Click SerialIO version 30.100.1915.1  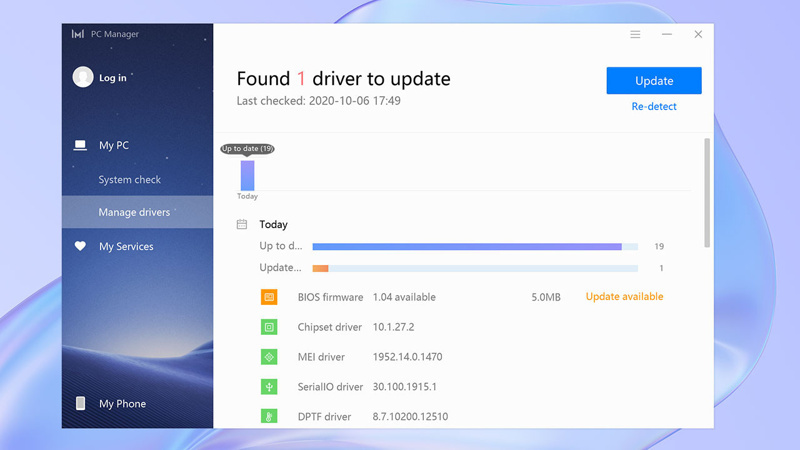coord(405,387)
